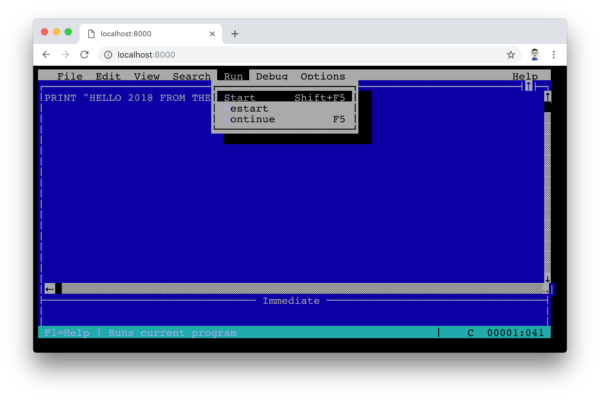Open the Debug menu
600x400 pixels.
(x=272, y=76)
